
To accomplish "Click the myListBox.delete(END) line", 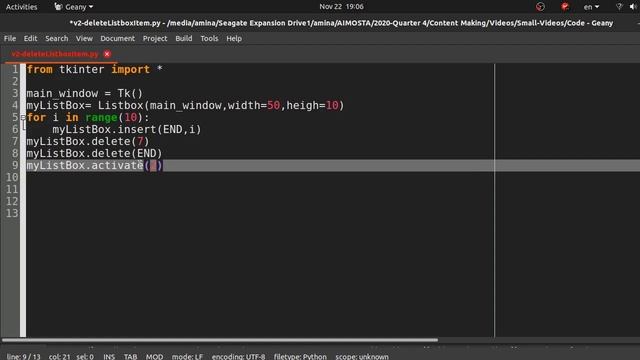I will (94, 153).
